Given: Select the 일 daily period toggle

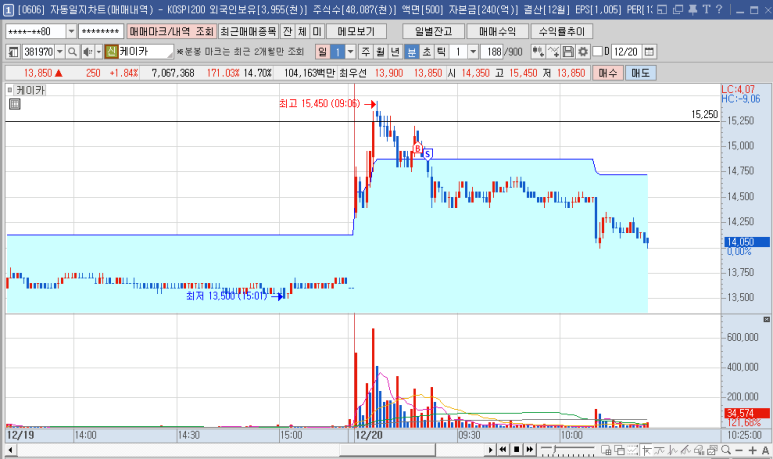Looking at the screenshot, I should click(322, 51).
